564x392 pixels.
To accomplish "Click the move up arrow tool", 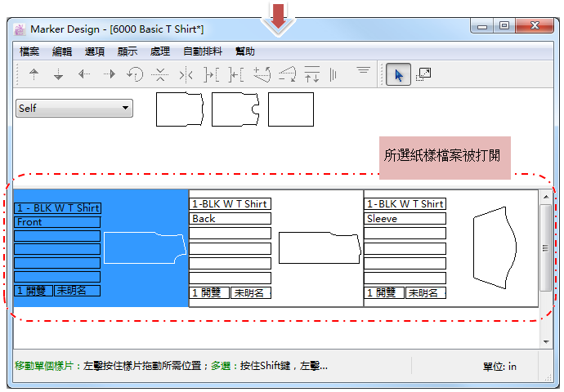I will (x=34, y=74).
